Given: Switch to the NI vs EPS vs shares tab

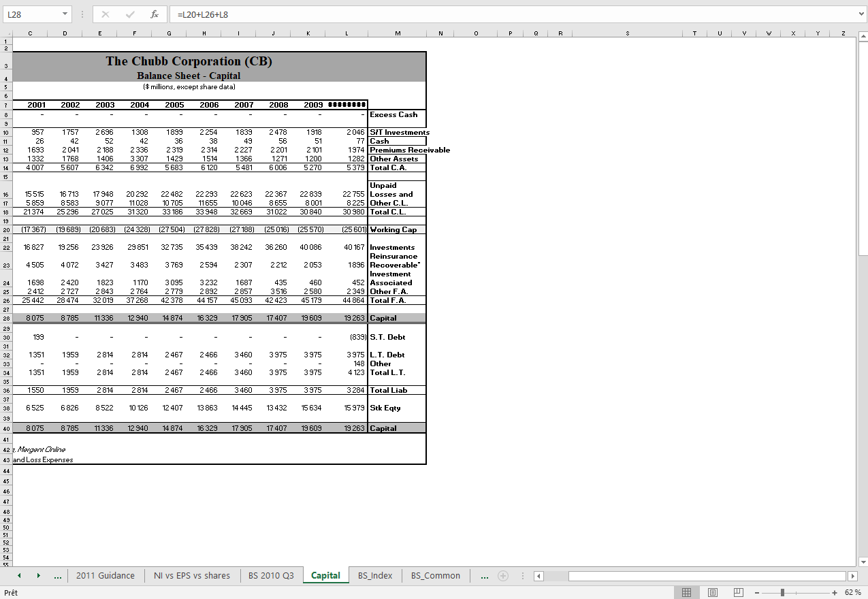Looking at the screenshot, I should pyautogui.click(x=192, y=576).
